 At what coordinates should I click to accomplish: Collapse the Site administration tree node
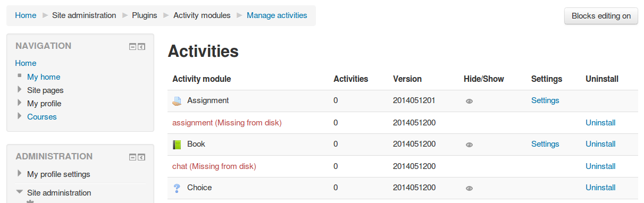(x=20, y=192)
